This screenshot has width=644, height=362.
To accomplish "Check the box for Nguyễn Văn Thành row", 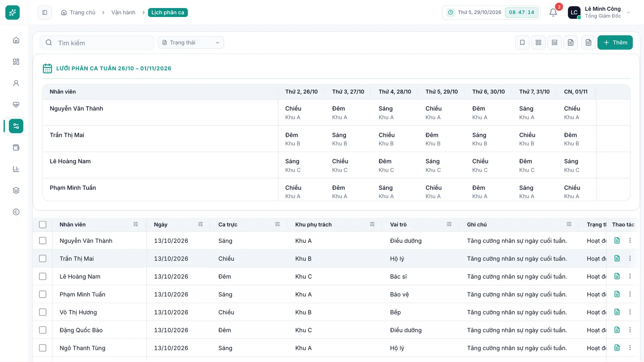I will (x=43, y=241).
